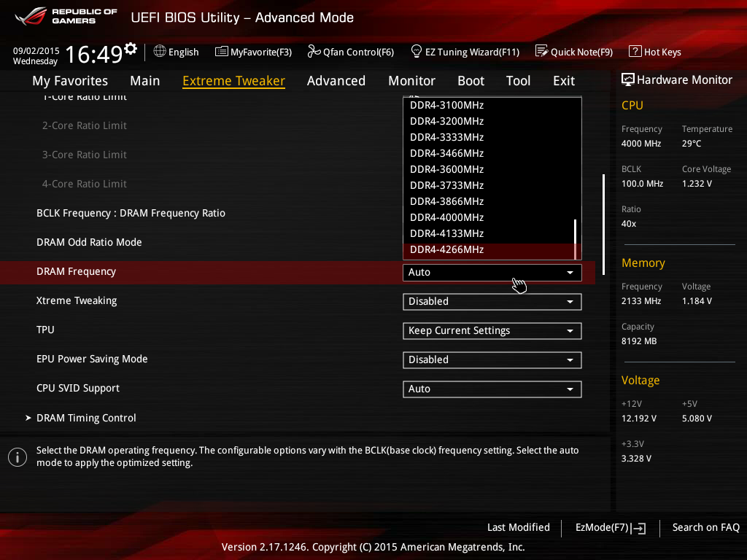Image resolution: width=747 pixels, height=560 pixels.
Task: Open MyFavorite list icon
Action: pos(222,52)
